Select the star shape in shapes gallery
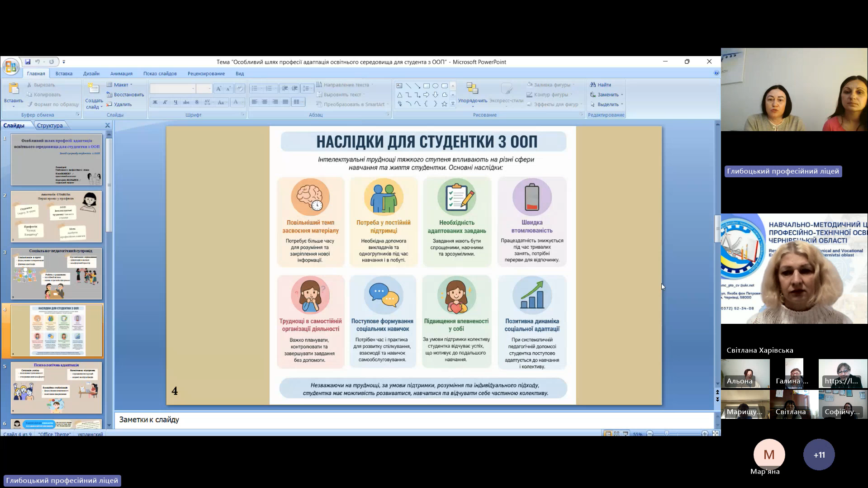Viewport: 868px width, 488px height. point(444,104)
